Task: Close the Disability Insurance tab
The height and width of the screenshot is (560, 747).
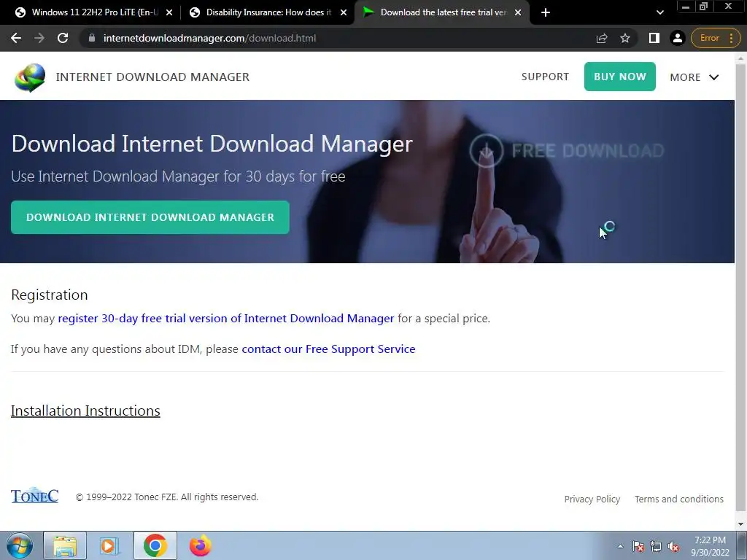Action: 344,12
